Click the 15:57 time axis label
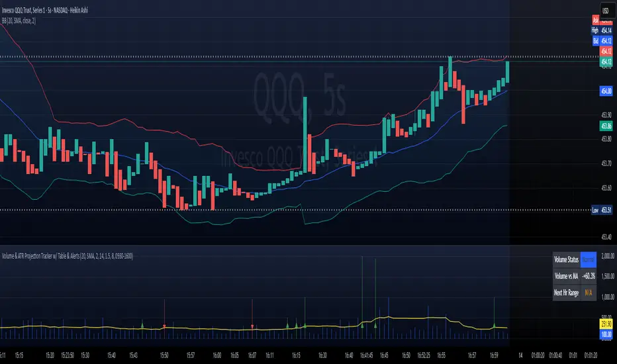Image resolution: width=617 pixels, height=364 pixels. click(191, 355)
